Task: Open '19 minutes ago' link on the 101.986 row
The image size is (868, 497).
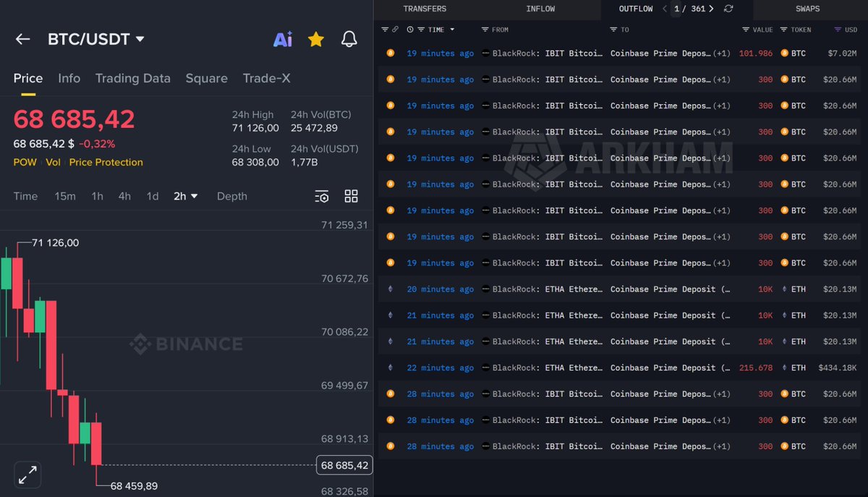Action: pos(441,54)
